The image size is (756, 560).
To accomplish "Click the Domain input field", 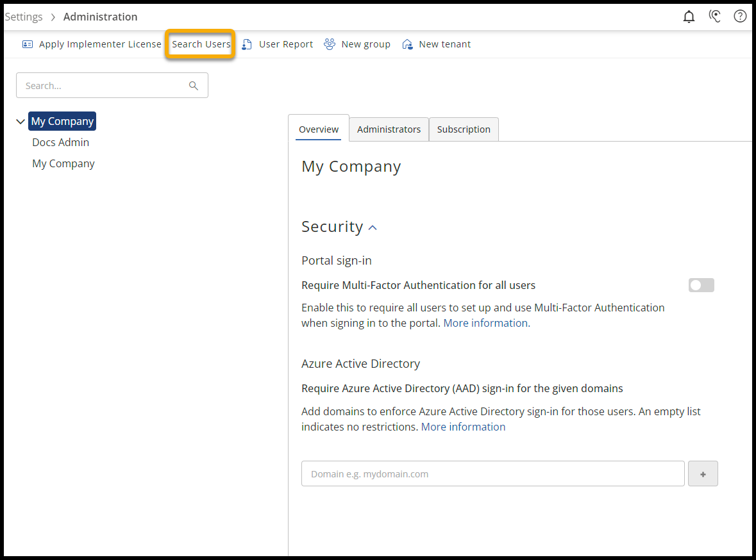I will [492, 474].
